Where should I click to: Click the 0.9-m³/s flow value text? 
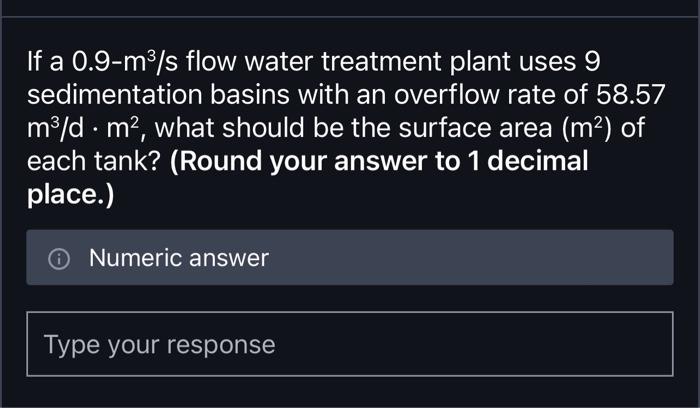pos(111,63)
